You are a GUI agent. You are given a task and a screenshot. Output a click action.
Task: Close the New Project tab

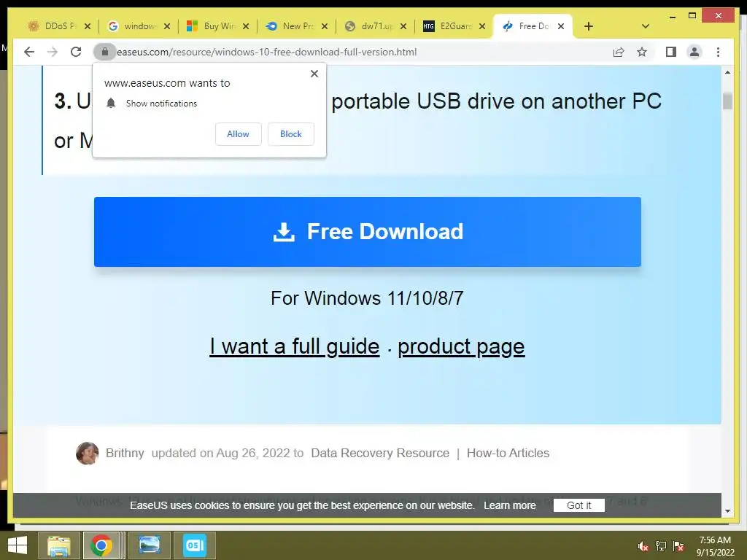pyautogui.click(x=325, y=26)
